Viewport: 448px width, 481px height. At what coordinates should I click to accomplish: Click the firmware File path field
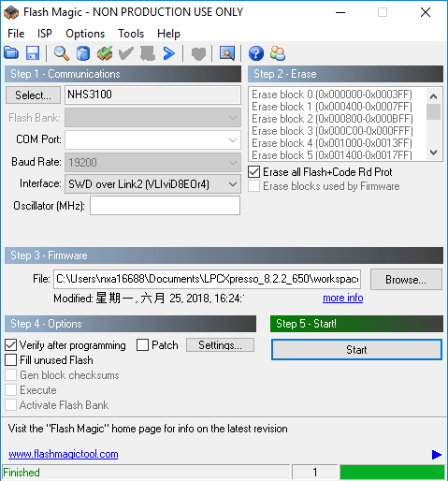pyautogui.click(x=208, y=279)
